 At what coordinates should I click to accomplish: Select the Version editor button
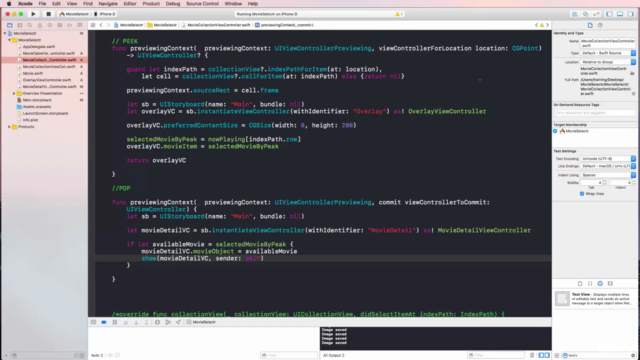pyautogui.click(x=596, y=14)
